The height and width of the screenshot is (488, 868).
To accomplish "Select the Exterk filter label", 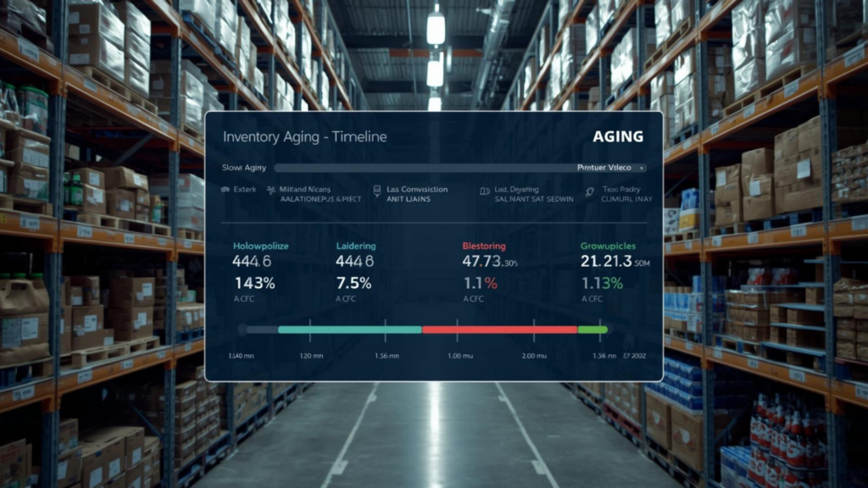I will point(245,189).
